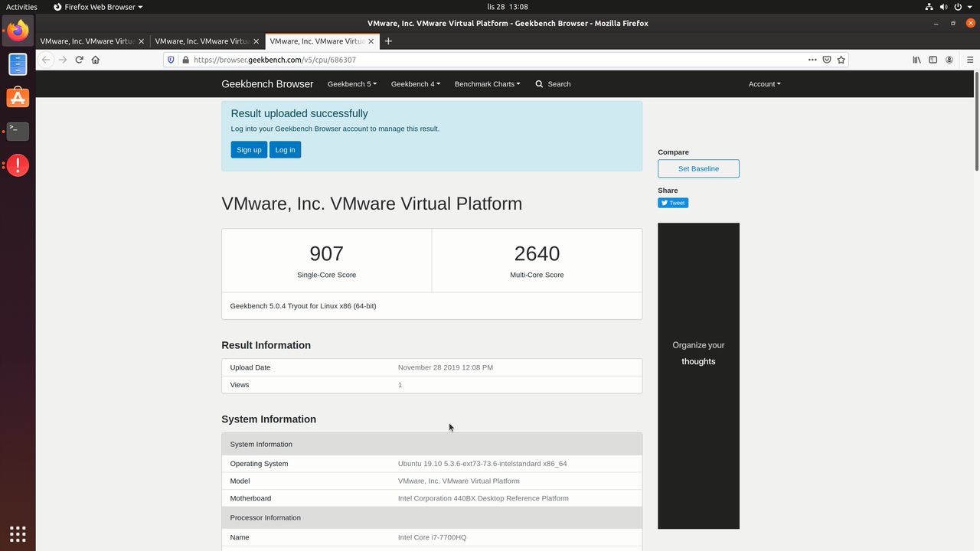Open the Library icon in toolbar
980x551 pixels.
(916, 60)
